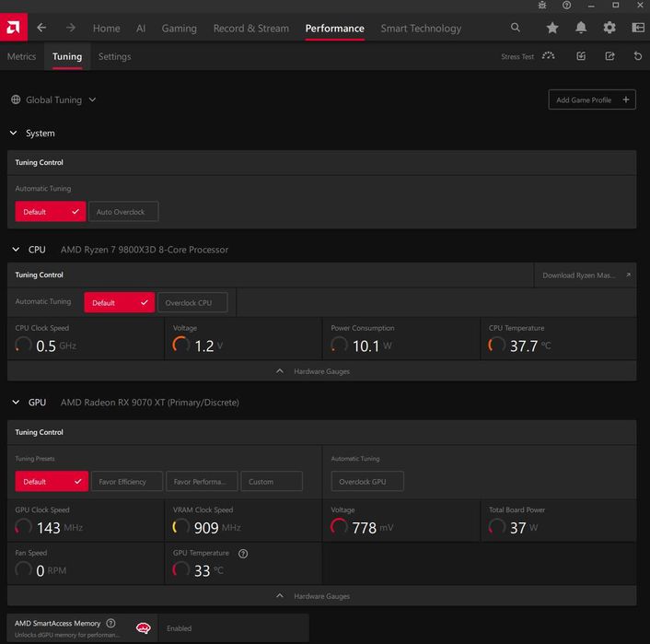Image resolution: width=650 pixels, height=644 pixels.
Task: Switch to the Metrics sub-tab
Action: click(21, 56)
